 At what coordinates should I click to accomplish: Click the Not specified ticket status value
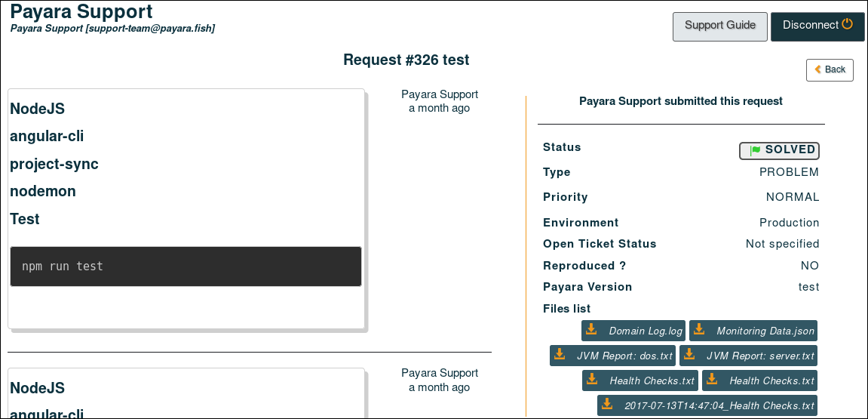pyautogui.click(x=782, y=244)
